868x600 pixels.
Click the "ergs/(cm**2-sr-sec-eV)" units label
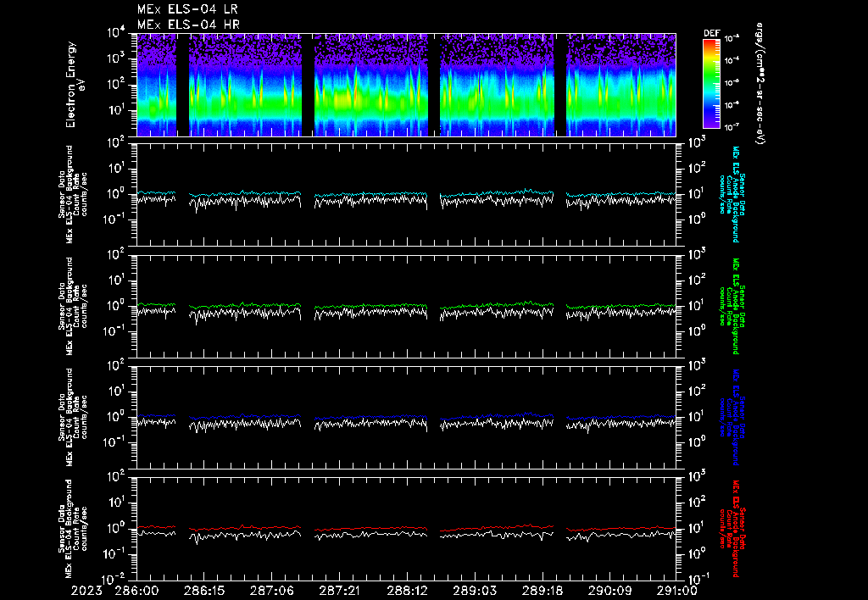click(759, 84)
